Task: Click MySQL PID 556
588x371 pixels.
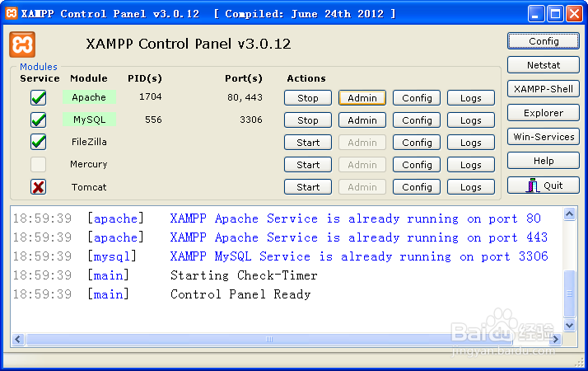Action: click(x=153, y=120)
